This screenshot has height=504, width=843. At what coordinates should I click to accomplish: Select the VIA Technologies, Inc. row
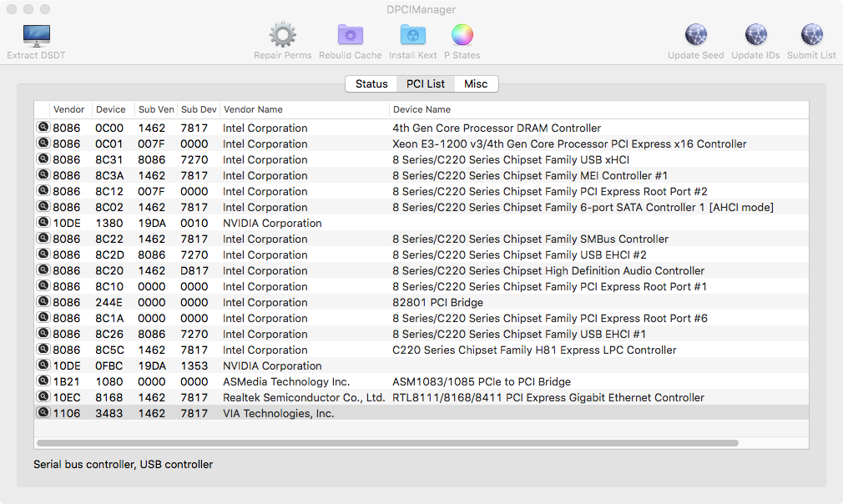coord(278,413)
